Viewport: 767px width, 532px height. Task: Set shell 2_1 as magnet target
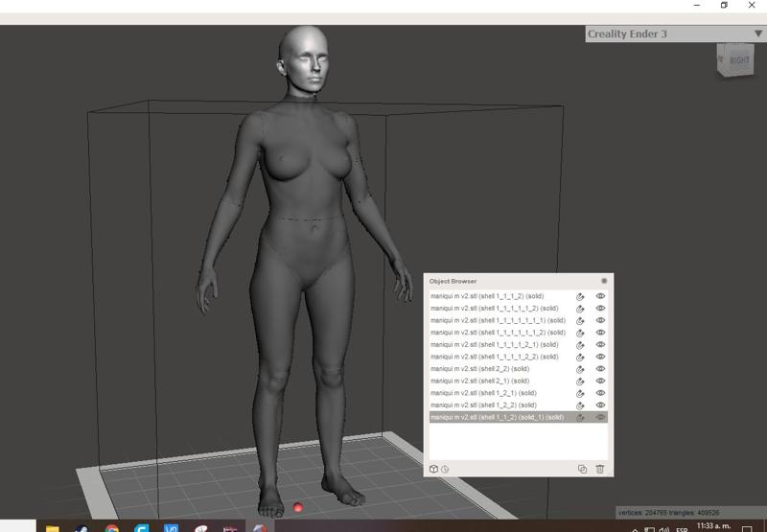[580, 382]
